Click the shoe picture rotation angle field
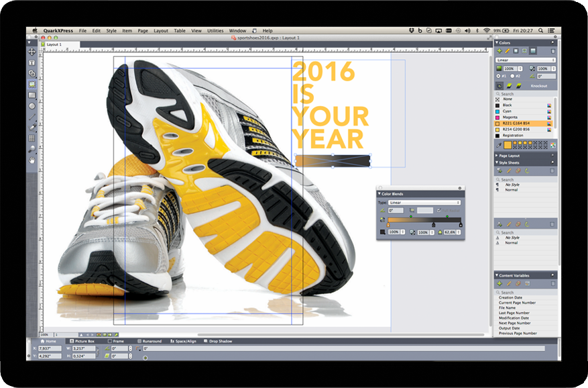 coord(121,348)
